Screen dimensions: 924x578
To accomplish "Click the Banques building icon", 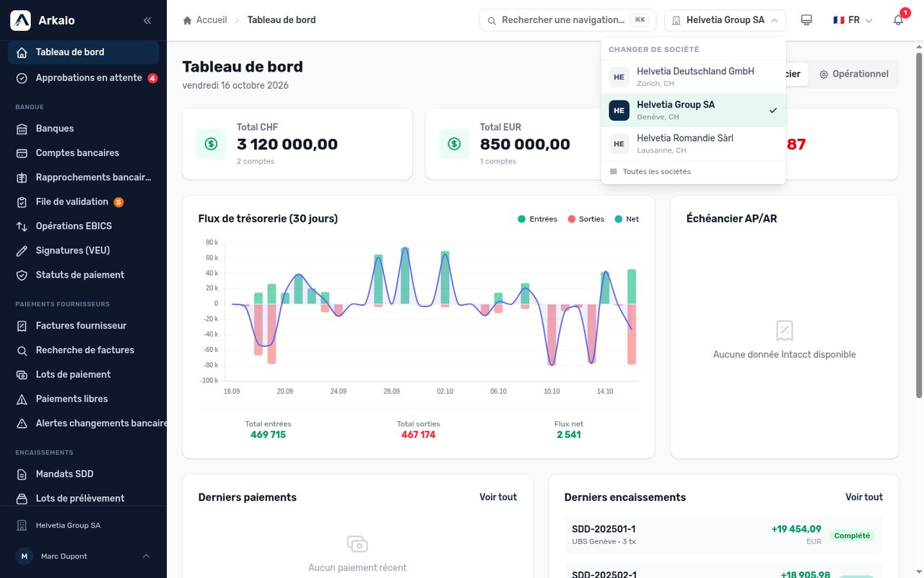I will pos(22,129).
